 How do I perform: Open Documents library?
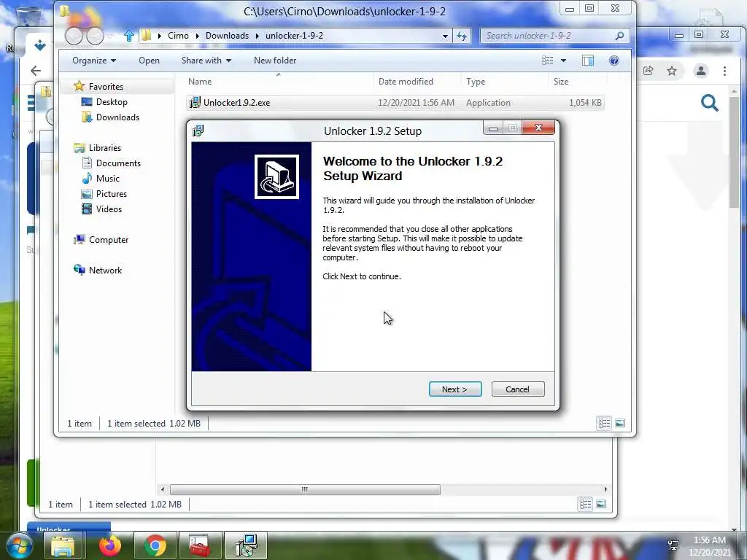[x=118, y=163]
